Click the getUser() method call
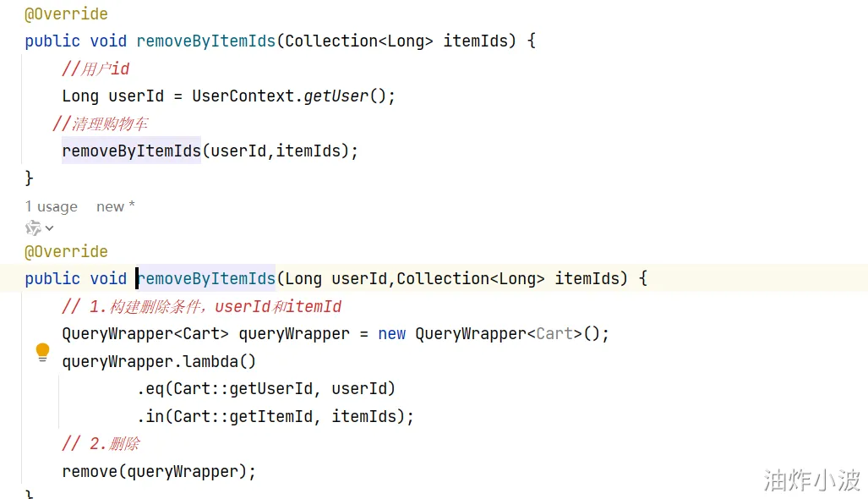The height and width of the screenshot is (499, 868). tap(345, 96)
